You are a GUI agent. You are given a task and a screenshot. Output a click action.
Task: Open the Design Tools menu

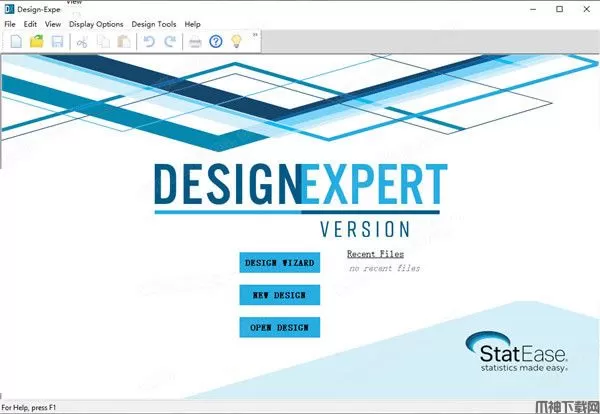[x=153, y=24]
